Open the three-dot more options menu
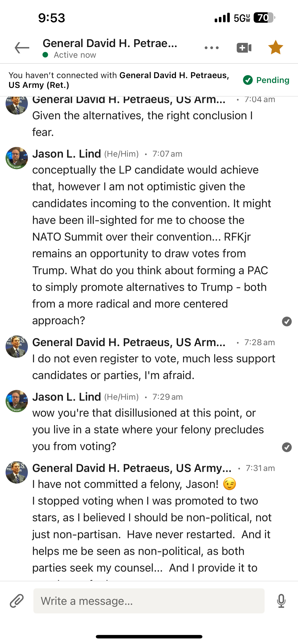298x644 pixels. pyautogui.click(x=211, y=48)
